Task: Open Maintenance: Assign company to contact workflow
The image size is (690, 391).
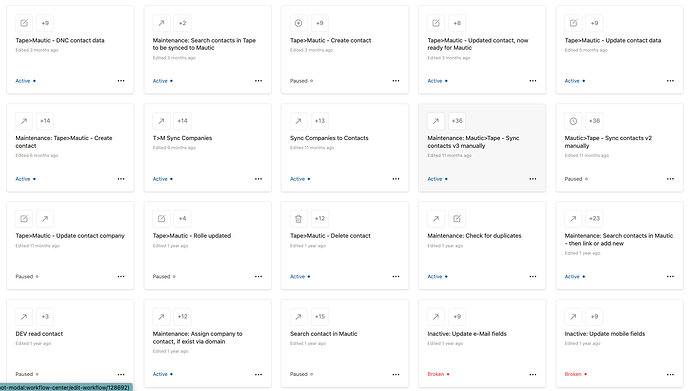Action: pos(197,338)
